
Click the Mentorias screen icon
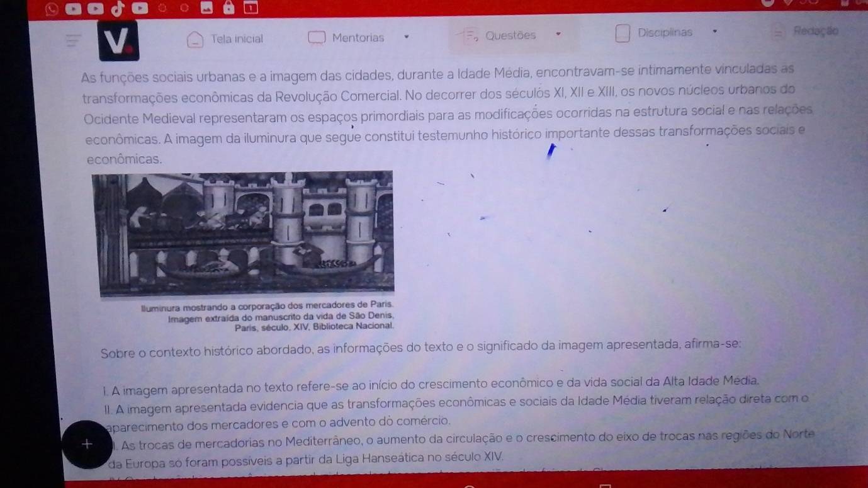[317, 38]
